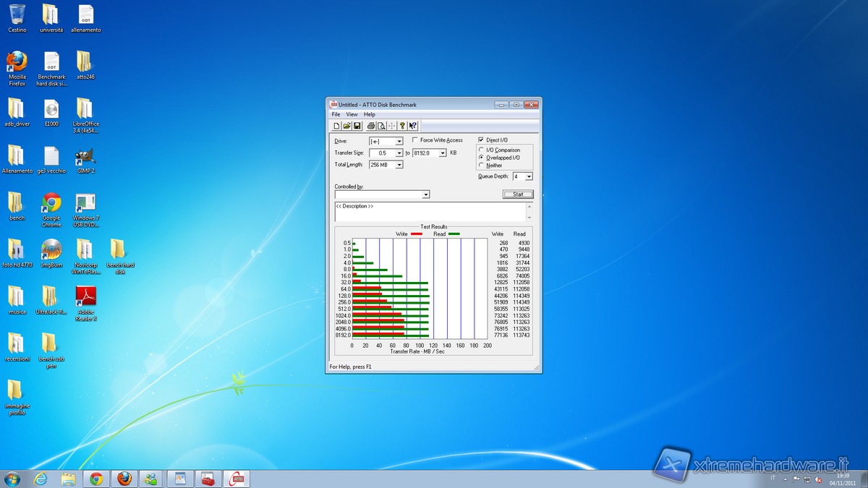The width and height of the screenshot is (868, 488).
Task: Expand the Drive dropdown
Action: click(x=399, y=142)
